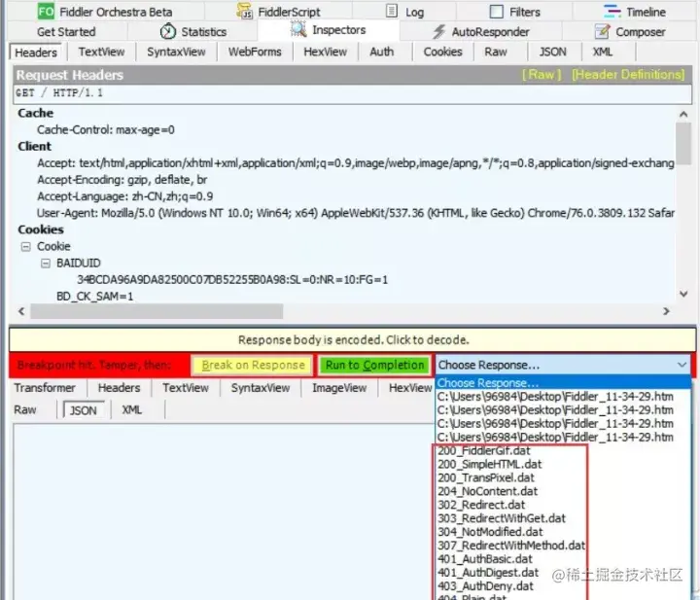Click the [Header Definitions] link
Viewport: 700px width, 600px height.
[x=628, y=75]
